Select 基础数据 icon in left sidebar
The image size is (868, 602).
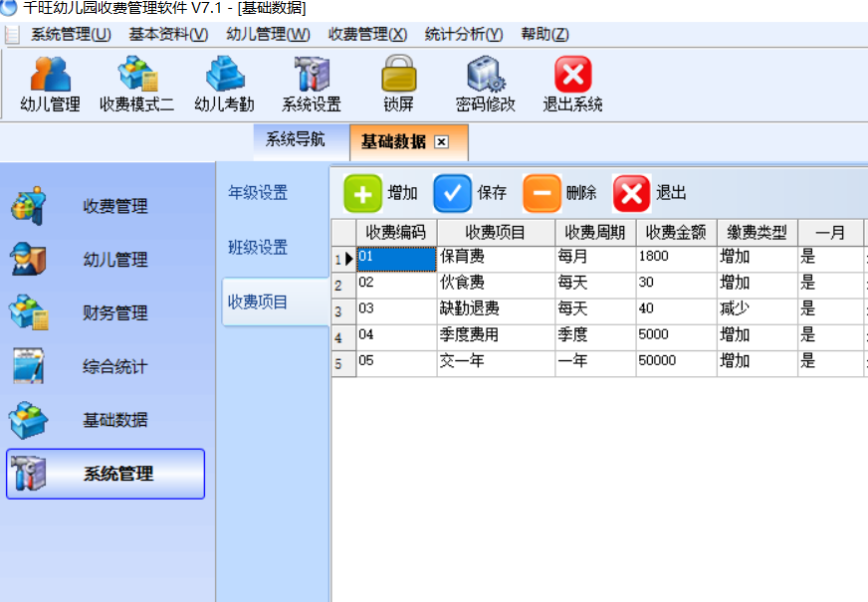(x=28, y=420)
